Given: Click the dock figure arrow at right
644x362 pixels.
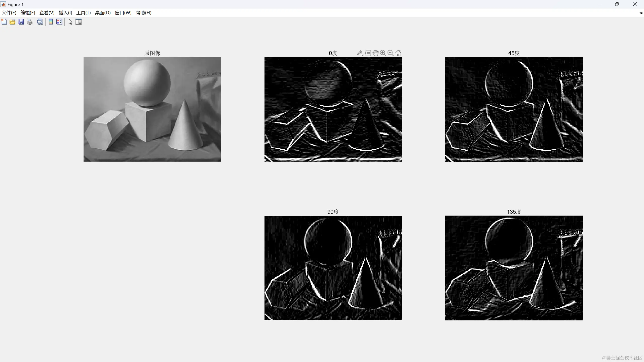Looking at the screenshot, I should [641, 13].
